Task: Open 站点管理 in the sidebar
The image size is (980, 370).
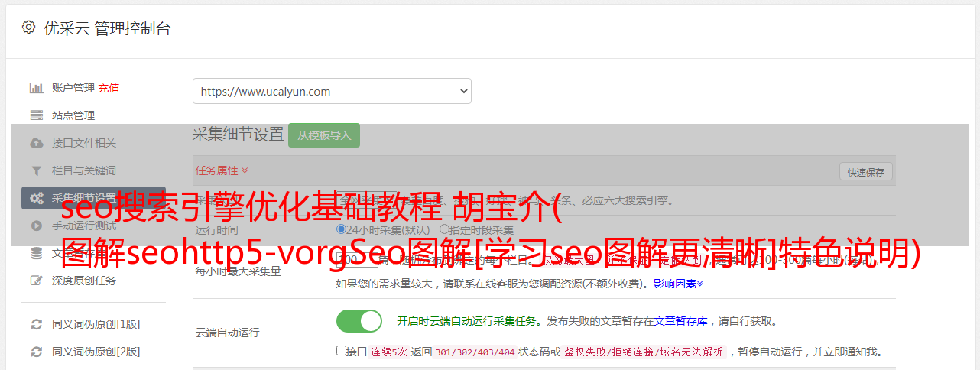Action: (73, 115)
